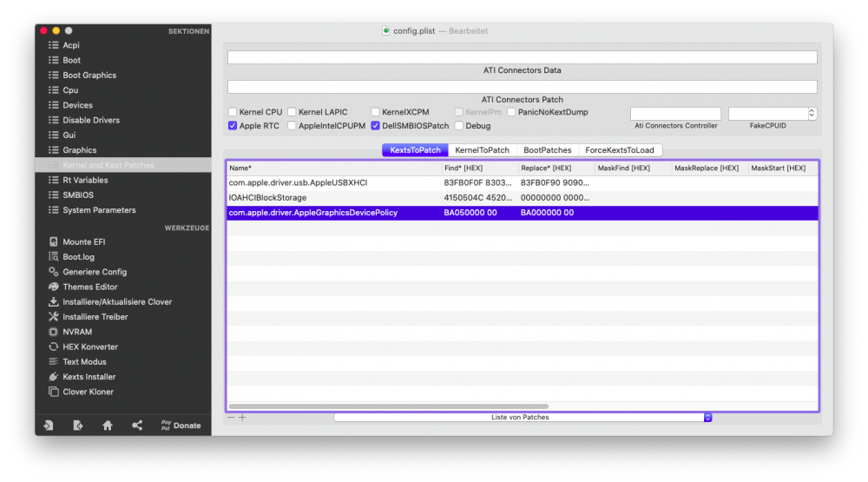
Task: Uncheck the DellSMBIOSPatch checkbox
Action: (x=375, y=126)
